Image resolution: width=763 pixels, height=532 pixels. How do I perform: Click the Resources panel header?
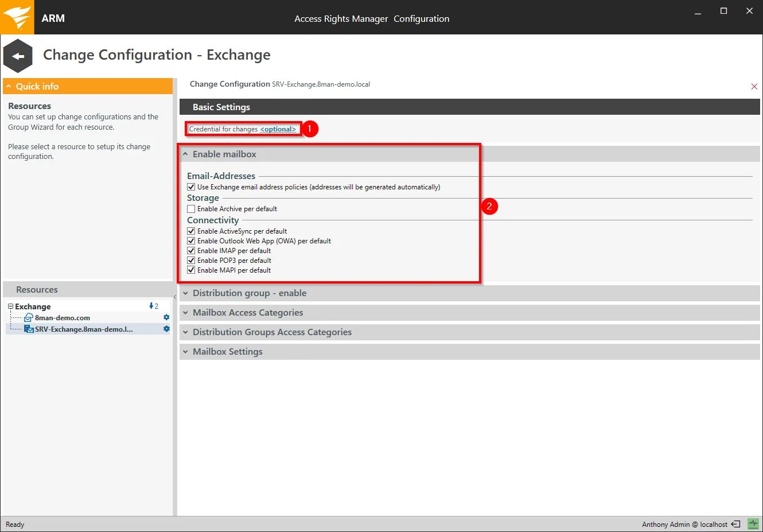click(87, 290)
